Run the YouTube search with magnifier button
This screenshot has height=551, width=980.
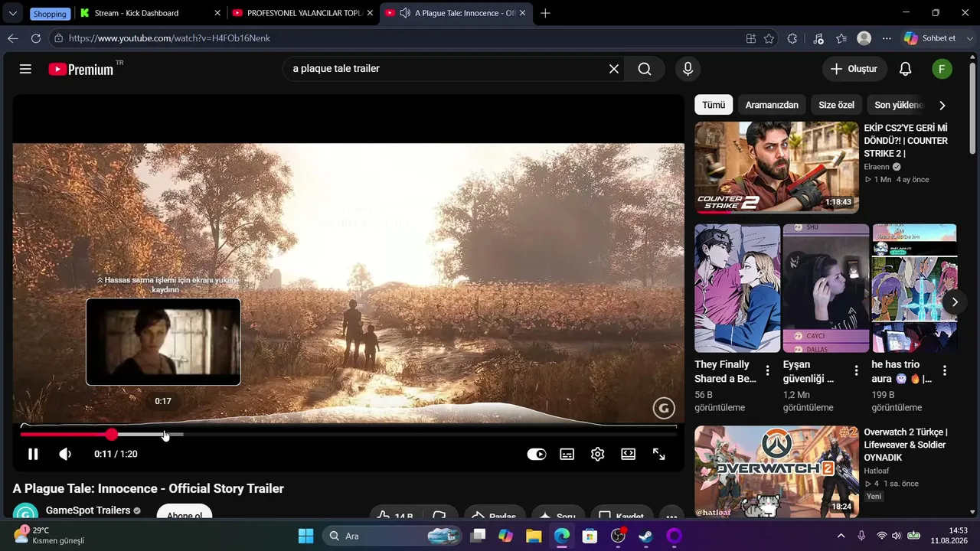pyautogui.click(x=645, y=69)
